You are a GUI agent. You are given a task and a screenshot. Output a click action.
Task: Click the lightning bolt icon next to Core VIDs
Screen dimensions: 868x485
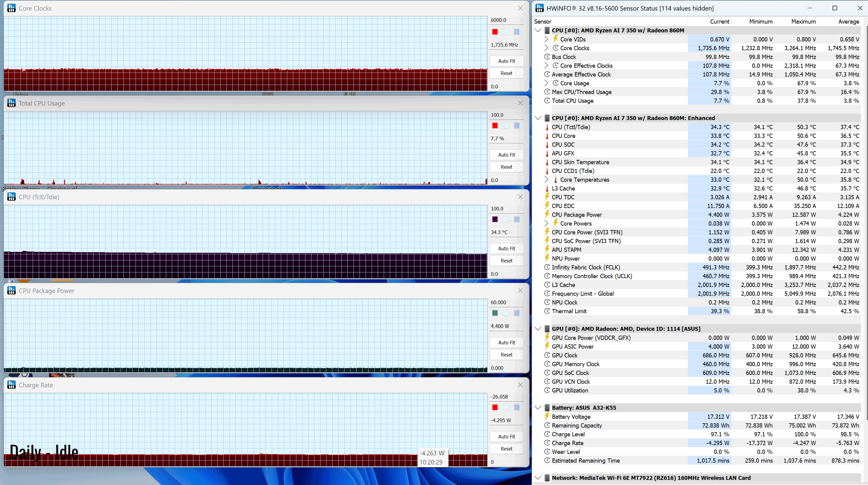(555, 39)
